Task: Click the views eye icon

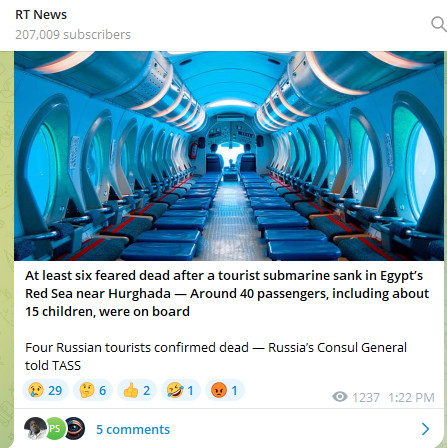Action: point(340,397)
